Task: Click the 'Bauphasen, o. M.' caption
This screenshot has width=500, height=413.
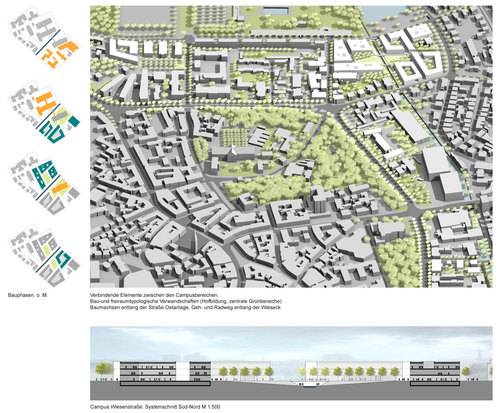Action: [x=28, y=295]
